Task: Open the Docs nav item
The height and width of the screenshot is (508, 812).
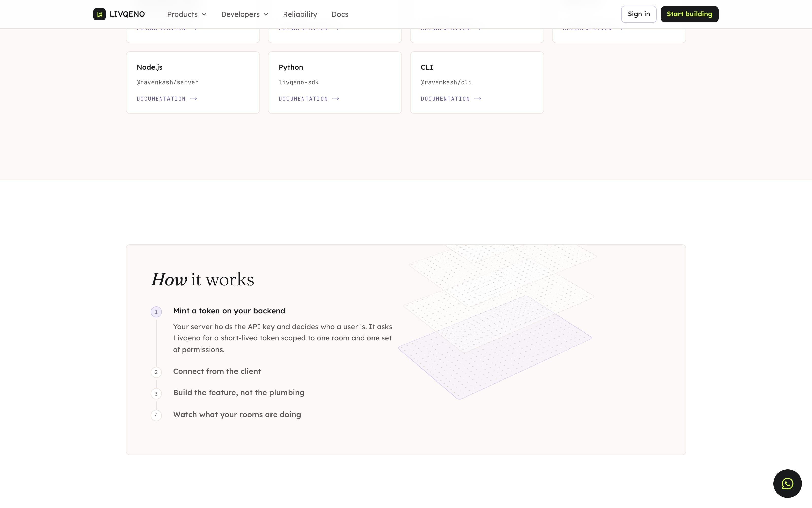Action: [x=340, y=14]
